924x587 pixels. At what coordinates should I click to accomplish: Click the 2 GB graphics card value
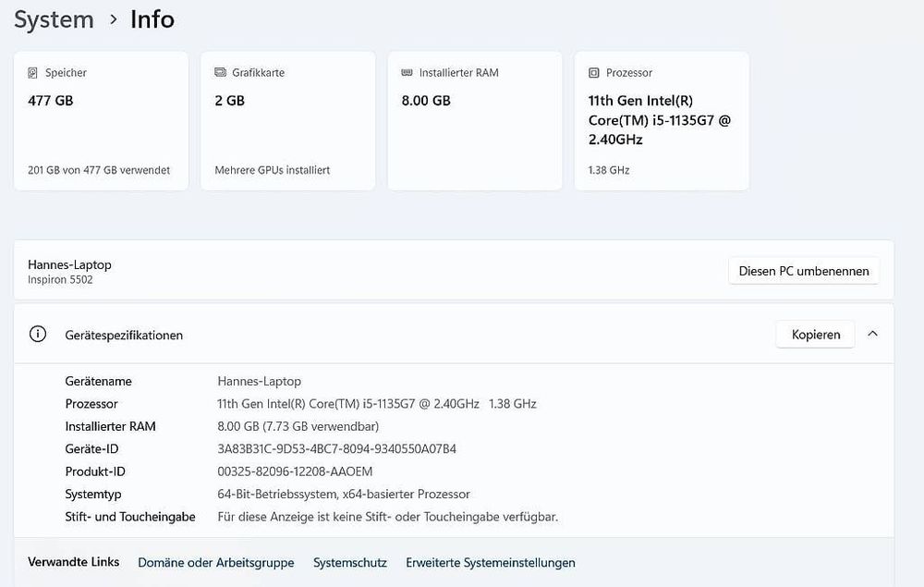point(230,100)
